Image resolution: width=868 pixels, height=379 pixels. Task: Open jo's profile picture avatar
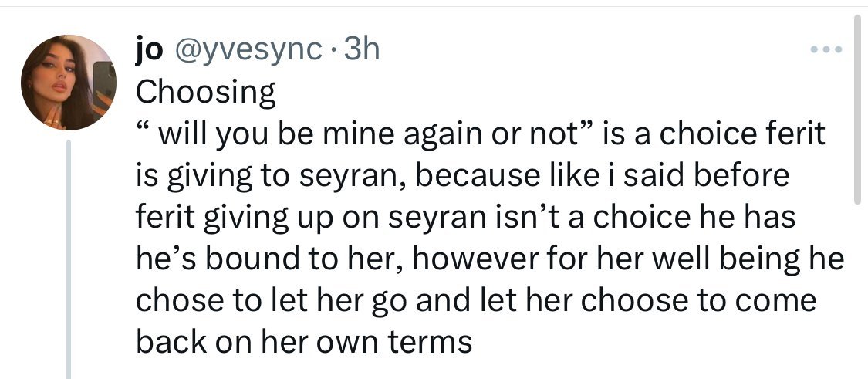[68, 83]
